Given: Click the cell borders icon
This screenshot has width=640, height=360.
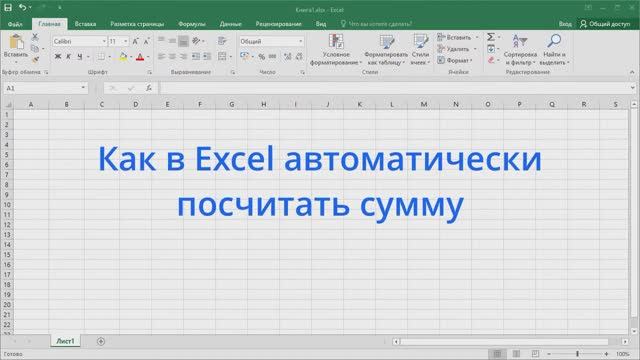Looking at the screenshot, I should coord(101,56).
